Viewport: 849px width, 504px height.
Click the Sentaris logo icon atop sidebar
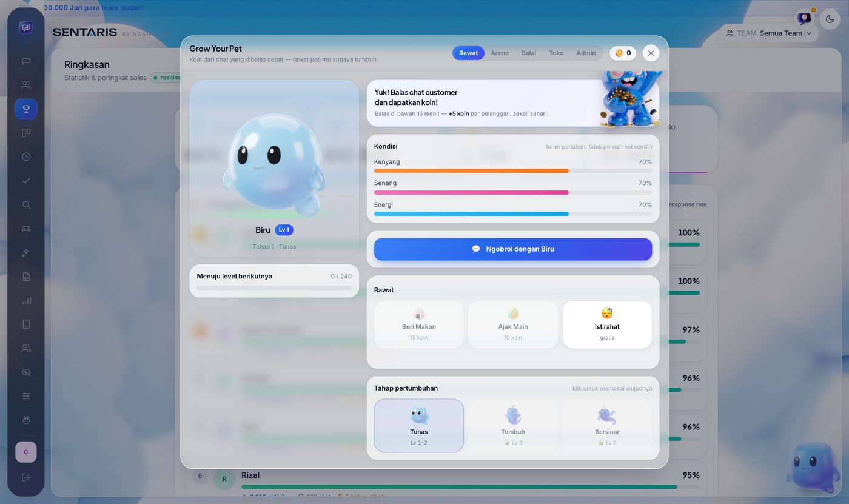pos(25,27)
